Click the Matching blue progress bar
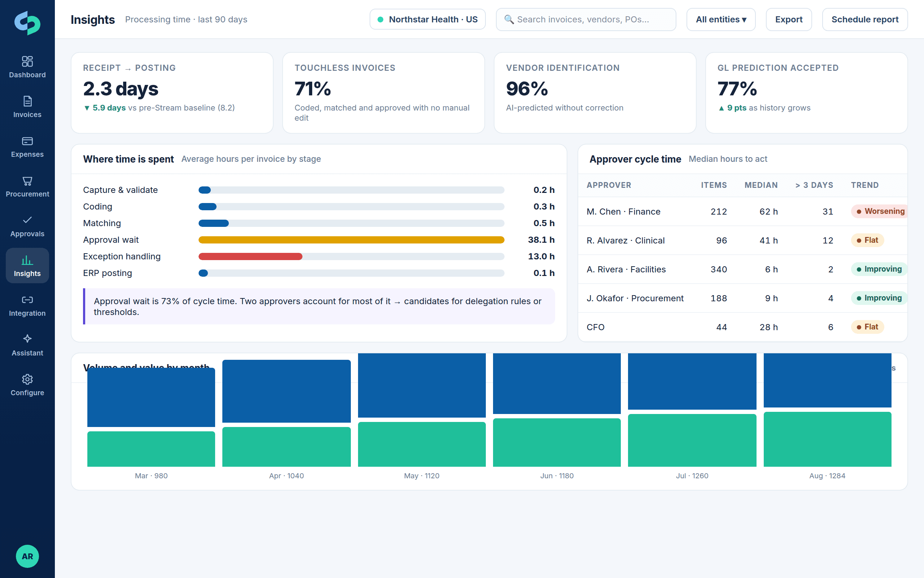Image resolution: width=924 pixels, height=578 pixels. click(213, 223)
